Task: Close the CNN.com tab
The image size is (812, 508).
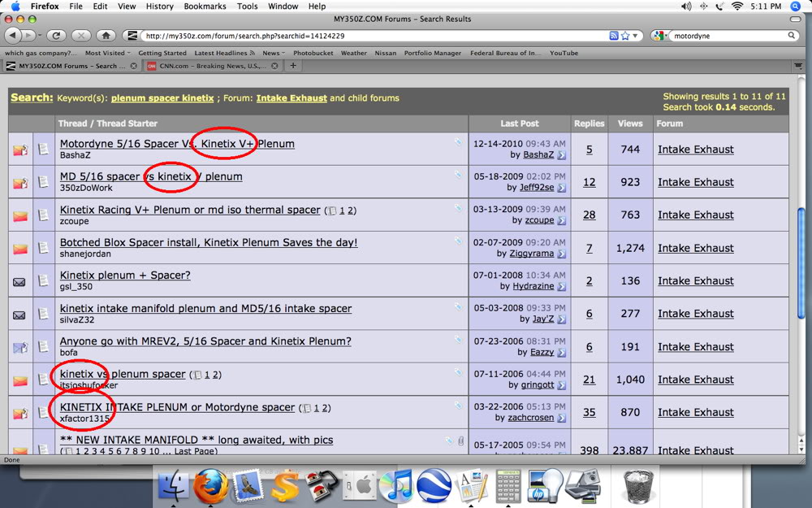Action: (274, 67)
